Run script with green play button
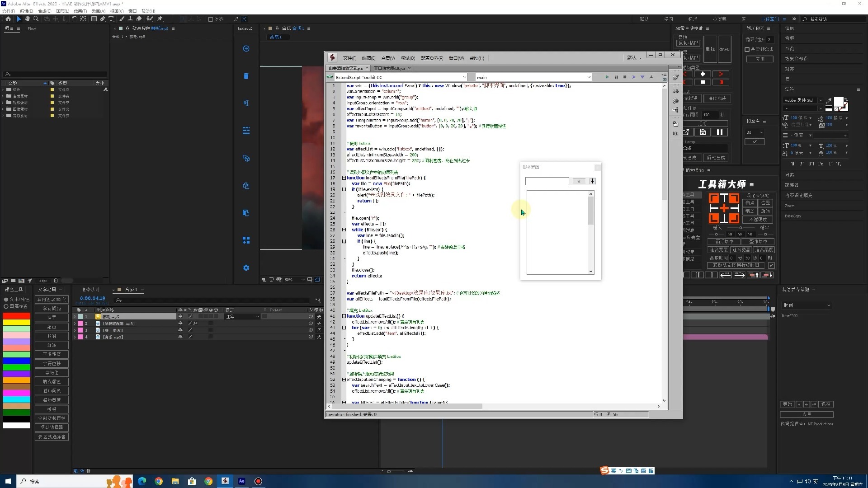 (607, 77)
